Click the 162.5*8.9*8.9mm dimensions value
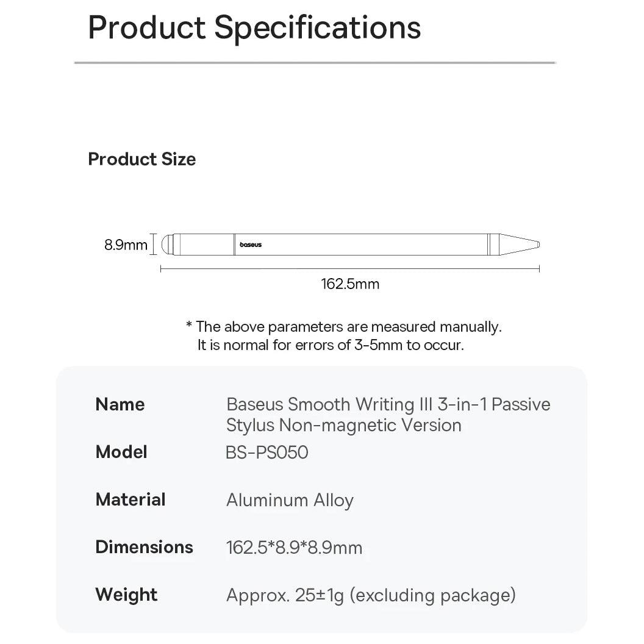 click(x=294, y=548)
